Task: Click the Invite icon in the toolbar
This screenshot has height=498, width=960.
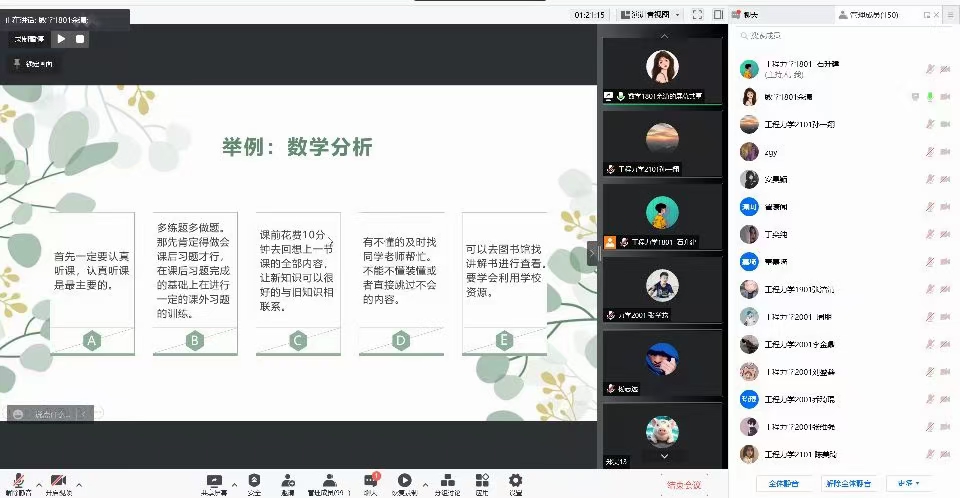Action: 288,481
